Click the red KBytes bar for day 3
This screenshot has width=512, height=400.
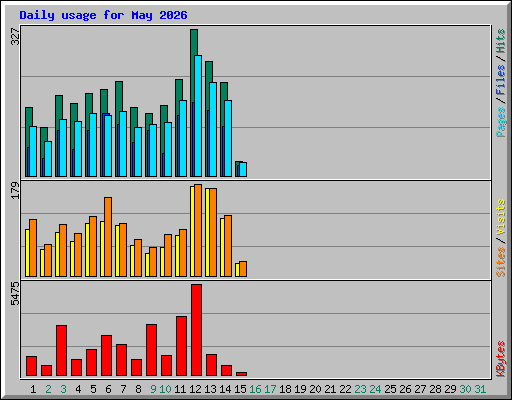tap(61, 351)
